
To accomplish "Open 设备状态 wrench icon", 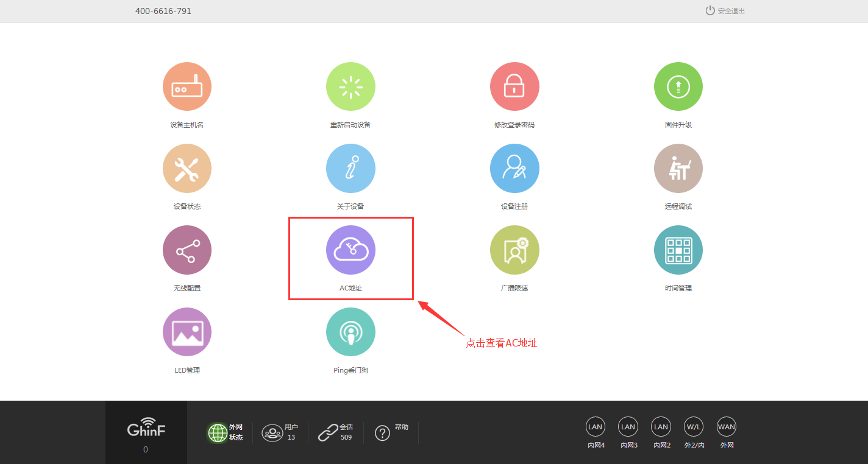I will (x=187, y=169).
